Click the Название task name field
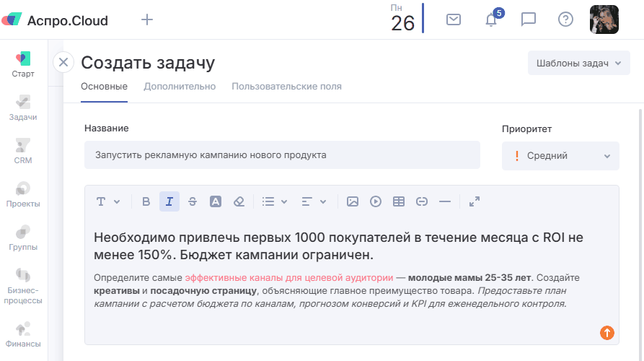 pos(282,155)
